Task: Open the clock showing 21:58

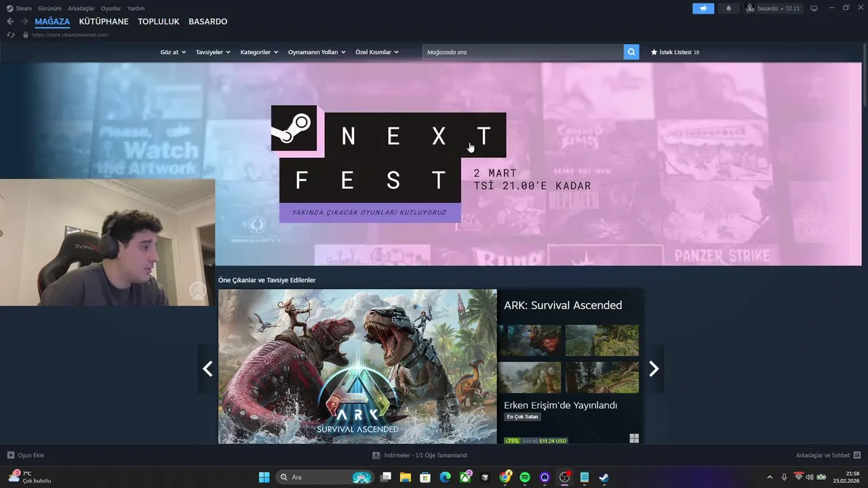Action: pos(848,477)
